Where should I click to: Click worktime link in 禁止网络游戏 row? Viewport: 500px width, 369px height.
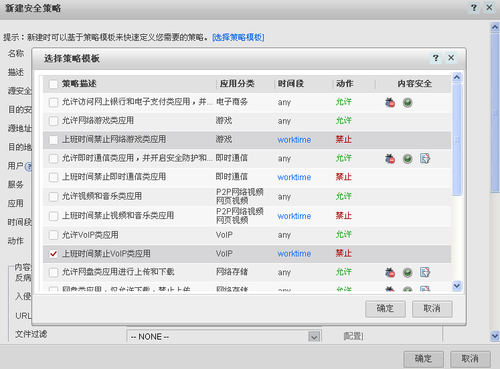tap(294, 140)
